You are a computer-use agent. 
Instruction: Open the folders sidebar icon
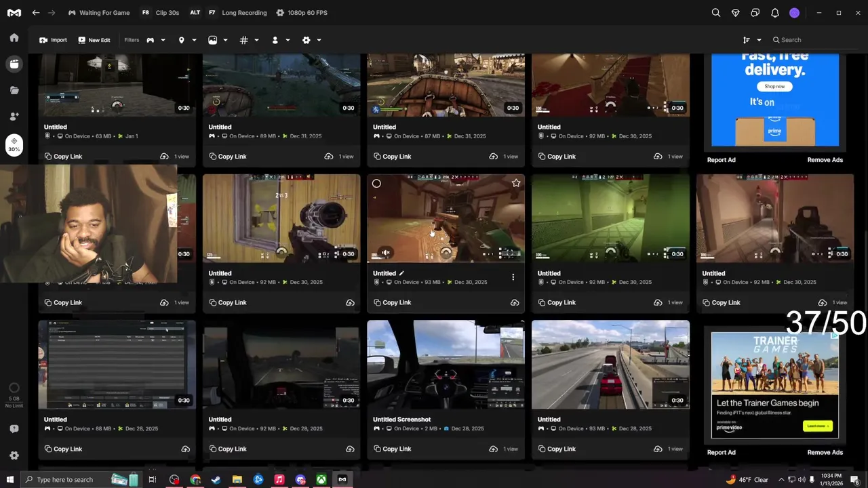(x=14, y=90)
